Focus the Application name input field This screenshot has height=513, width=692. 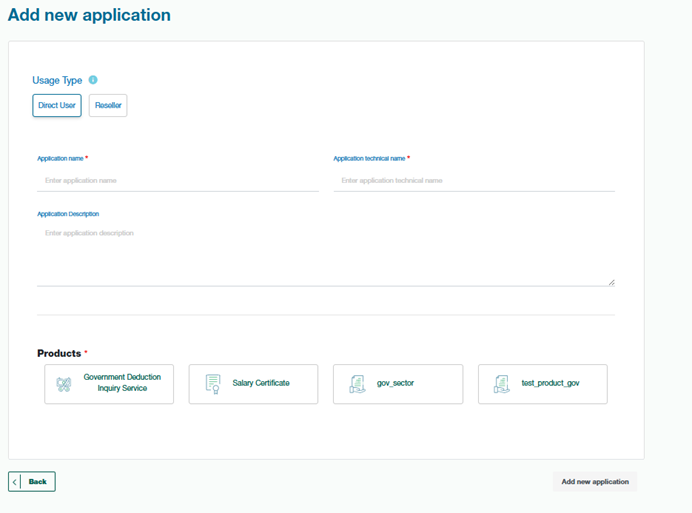[178, 181]
